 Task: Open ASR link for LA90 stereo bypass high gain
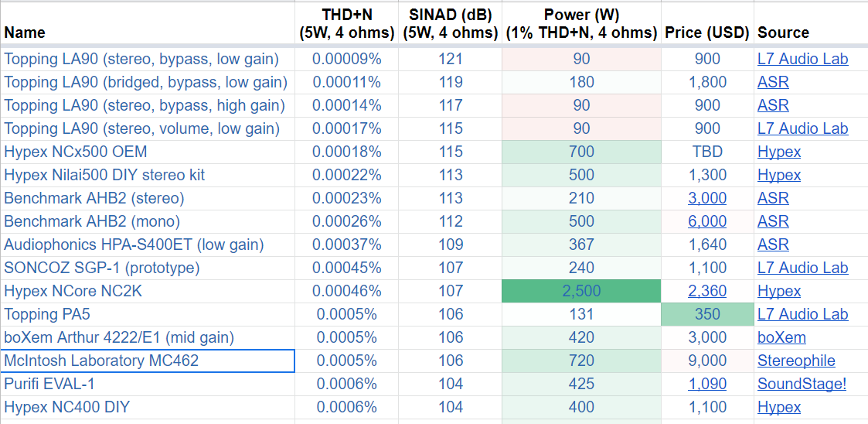coord(773,105)
